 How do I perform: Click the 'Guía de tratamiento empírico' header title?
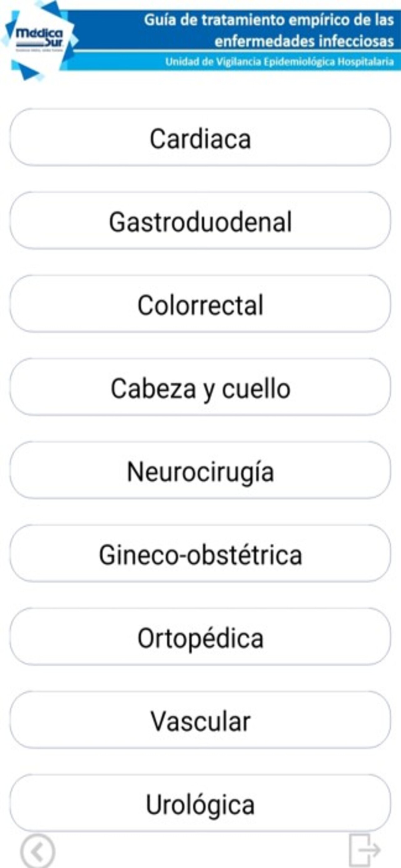click(x=269, y=20)
